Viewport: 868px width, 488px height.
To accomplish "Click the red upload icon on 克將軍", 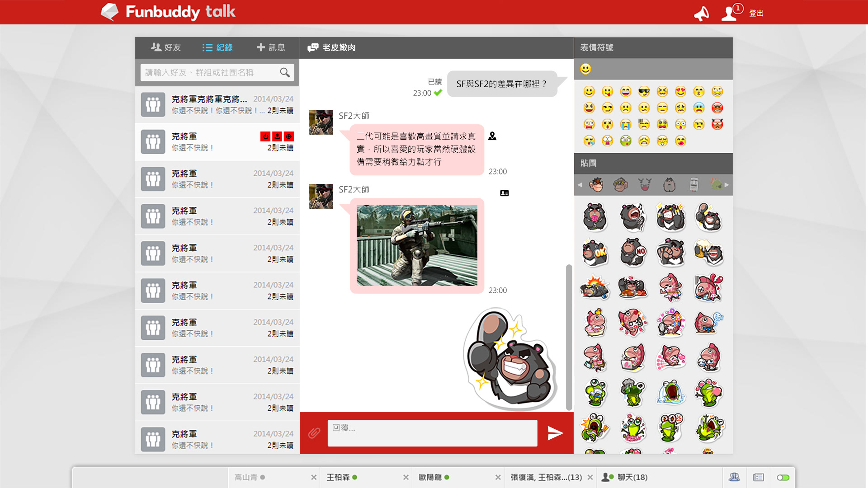I will (x=277, y=136).
